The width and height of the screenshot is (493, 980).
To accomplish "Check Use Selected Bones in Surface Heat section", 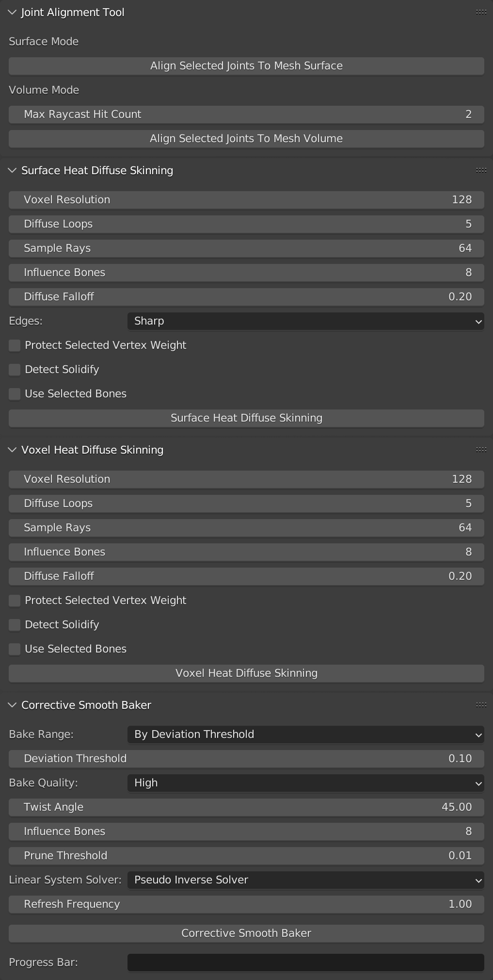I will point(15,393).
